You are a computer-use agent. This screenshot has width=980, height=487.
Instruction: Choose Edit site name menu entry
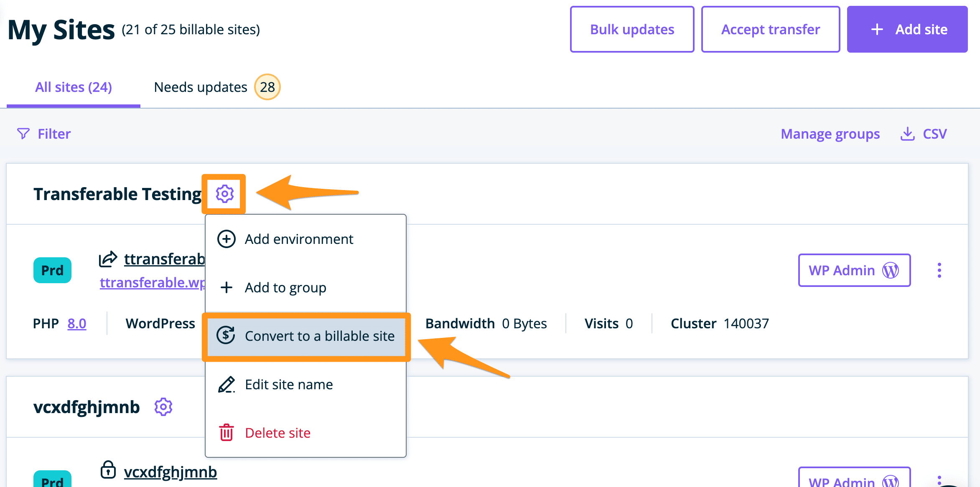pyautogui.click(x=289, y=385)
